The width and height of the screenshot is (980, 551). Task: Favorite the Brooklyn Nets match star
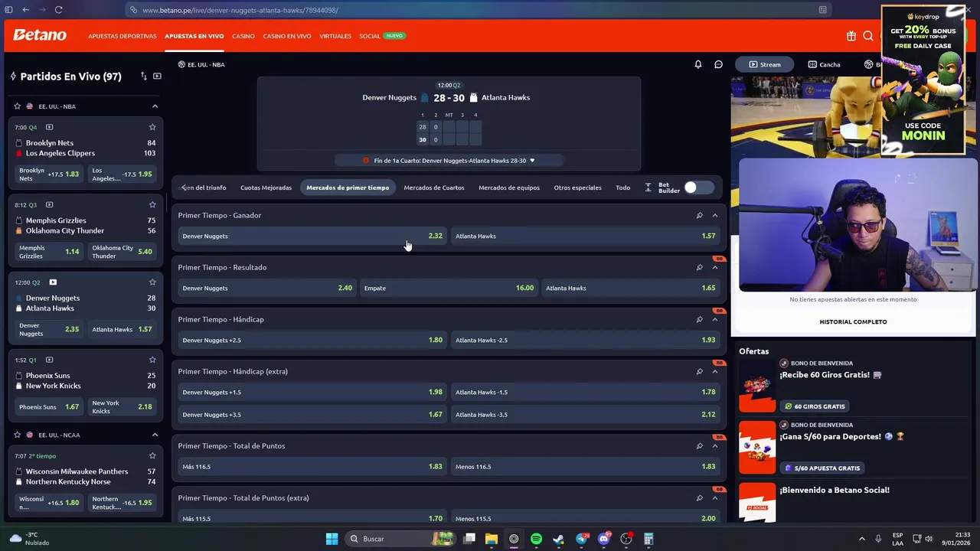tap(152, 127)
